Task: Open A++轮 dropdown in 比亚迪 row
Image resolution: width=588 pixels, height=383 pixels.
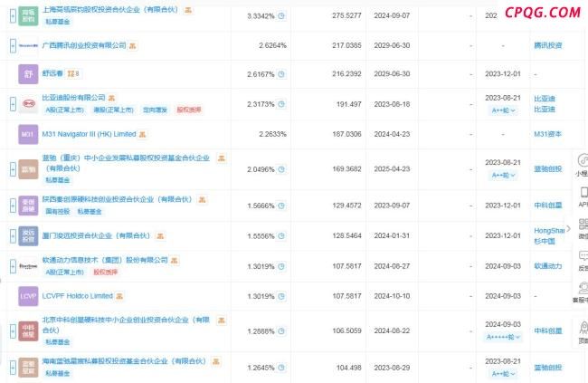Action: click(x=503, y=110)
